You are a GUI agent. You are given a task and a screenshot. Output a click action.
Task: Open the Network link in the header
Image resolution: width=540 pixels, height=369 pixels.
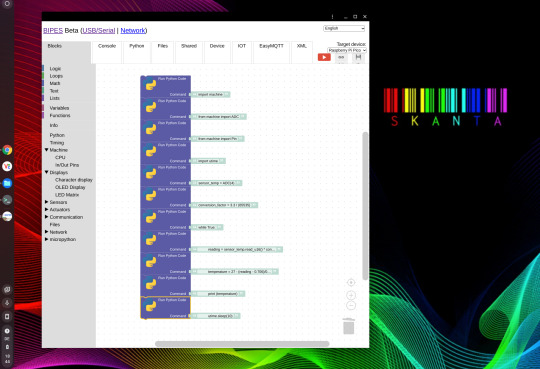[x=133, y=30]
